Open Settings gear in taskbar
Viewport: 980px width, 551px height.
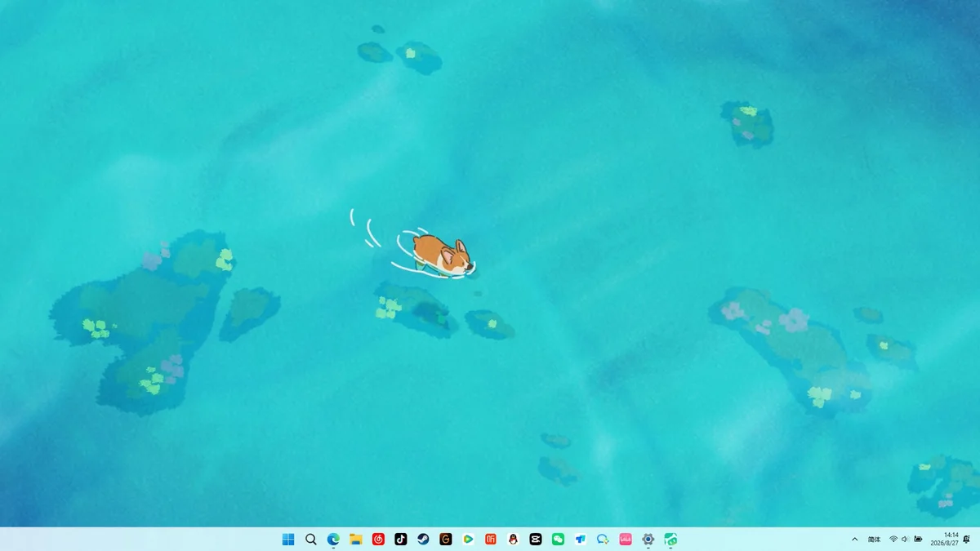point(648,539)
